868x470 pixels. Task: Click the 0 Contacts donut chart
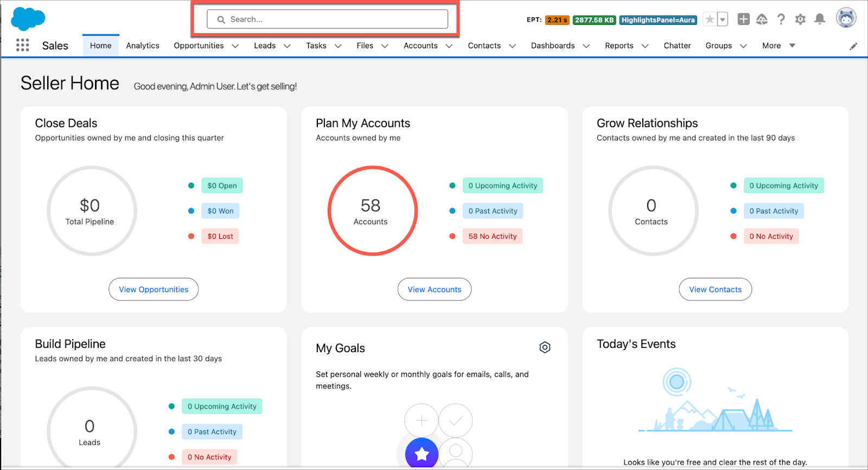click(653, 211)
